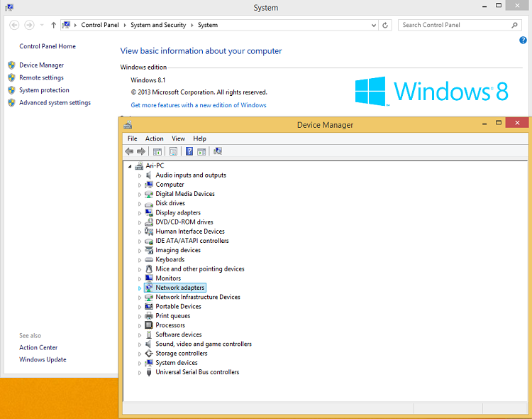Click the blue Help question mark toolbar icon

(189, 151)
